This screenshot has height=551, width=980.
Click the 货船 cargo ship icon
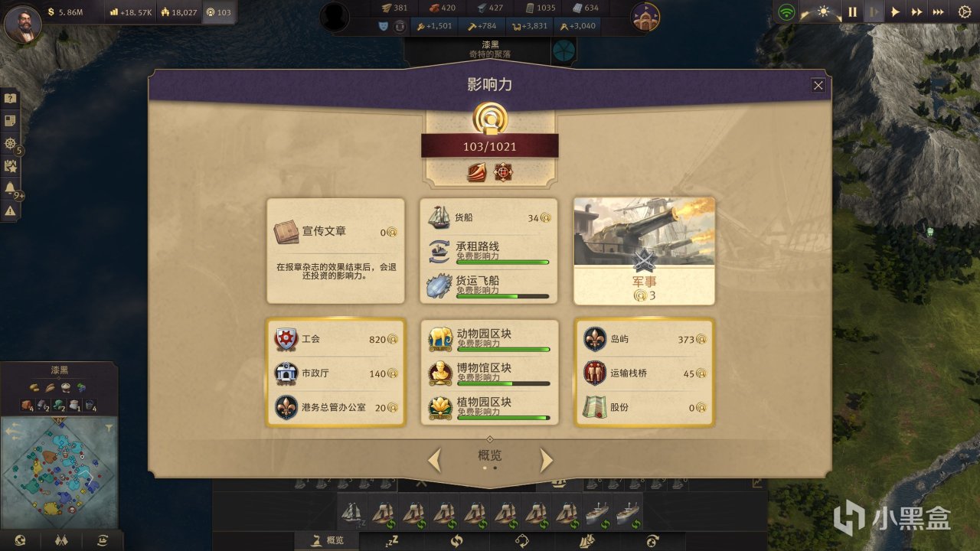pyautogui.click(x=439, y=217)
